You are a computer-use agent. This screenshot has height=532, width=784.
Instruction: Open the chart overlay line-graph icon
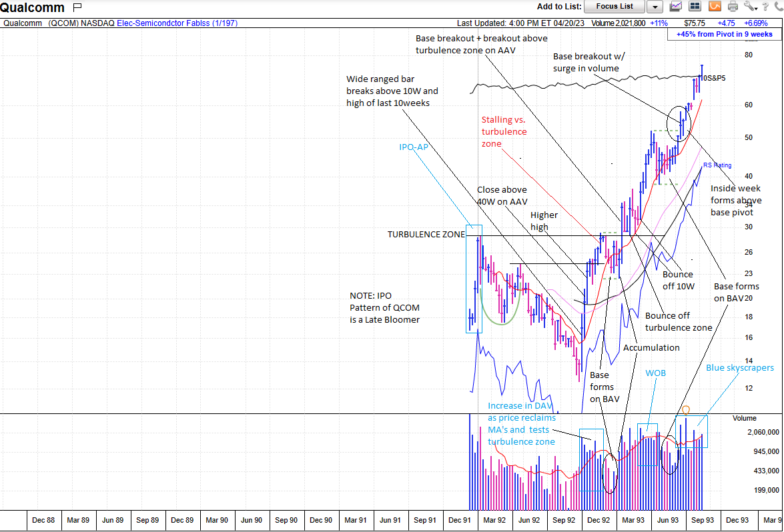[676, 7]
